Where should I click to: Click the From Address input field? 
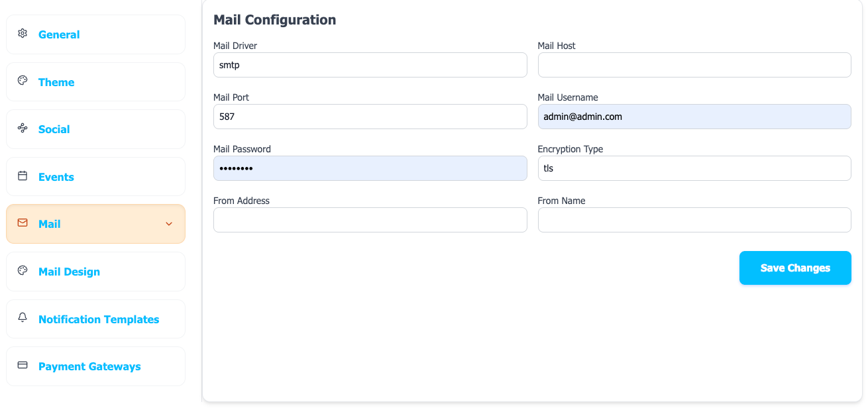point(370,220)
